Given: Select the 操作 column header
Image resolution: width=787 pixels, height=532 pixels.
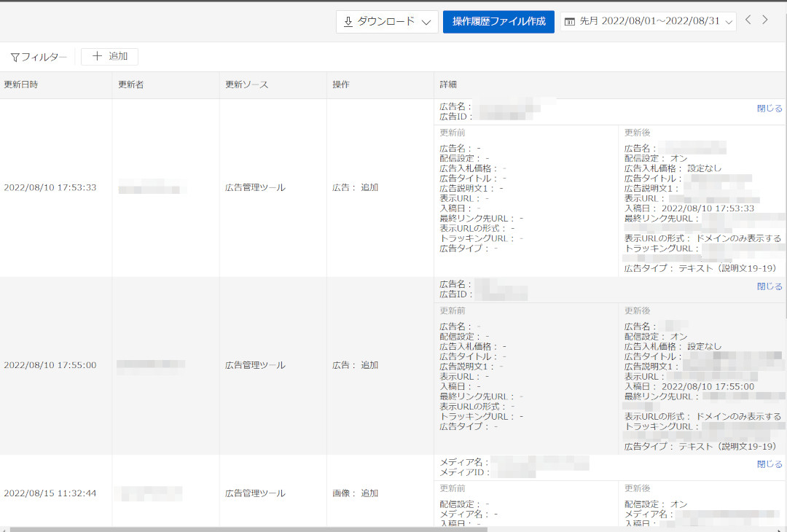Looking at the screenshot, I should (341, 85).
